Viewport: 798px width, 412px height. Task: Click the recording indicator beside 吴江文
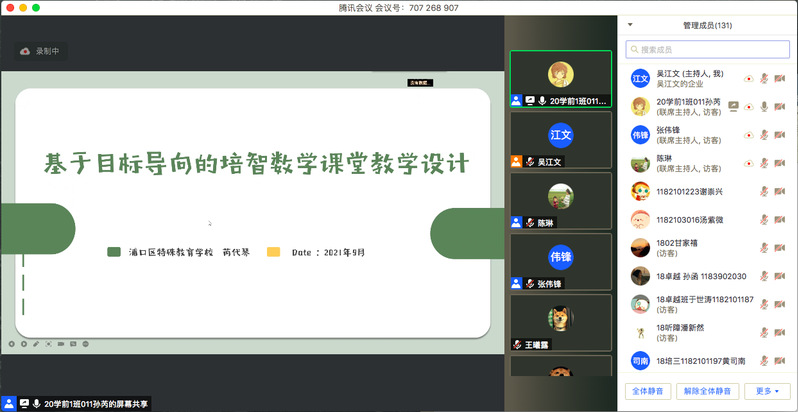[748, 78]
